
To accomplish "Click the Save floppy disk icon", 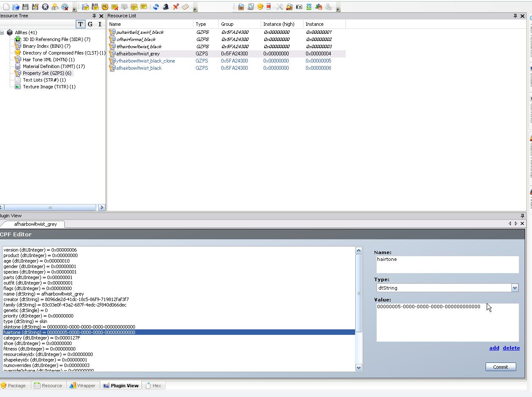I will click(x=25, y=7).
